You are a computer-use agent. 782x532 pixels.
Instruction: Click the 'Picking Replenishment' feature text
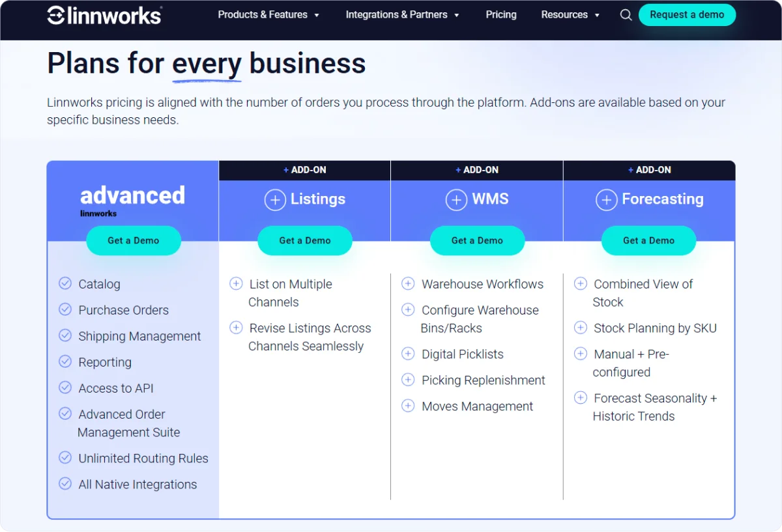[x=484, y=380]
